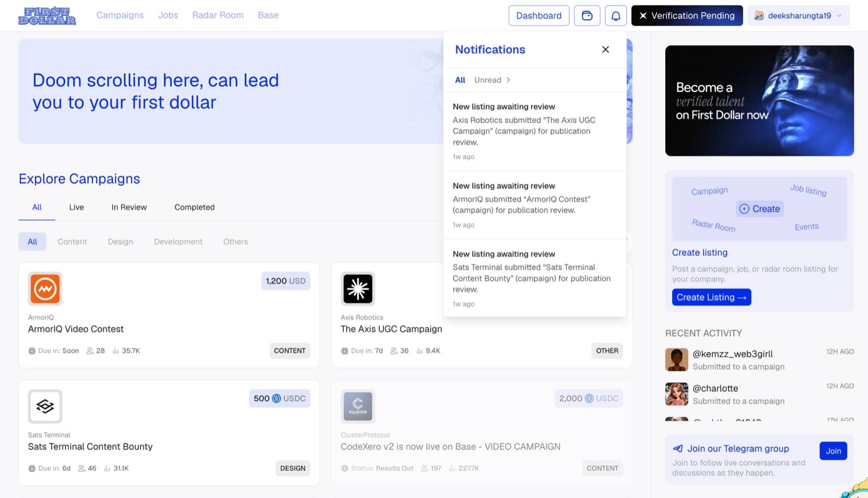Screen dimensions: 868x498
Task: Click the DESIGN tag on Sats Terminal card
Action: [292, 468]
